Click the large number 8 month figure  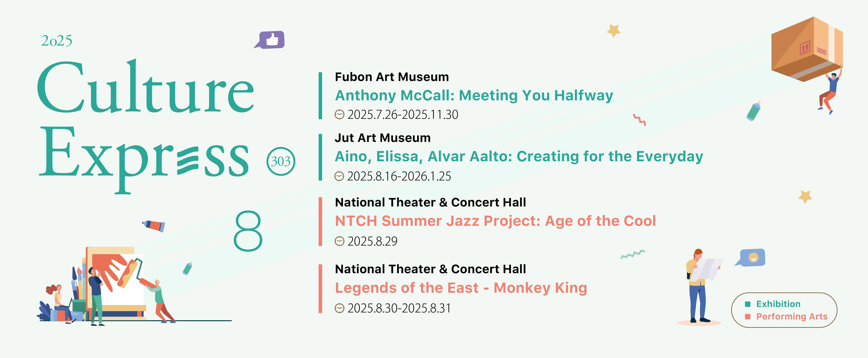click(x=248, y=231)
